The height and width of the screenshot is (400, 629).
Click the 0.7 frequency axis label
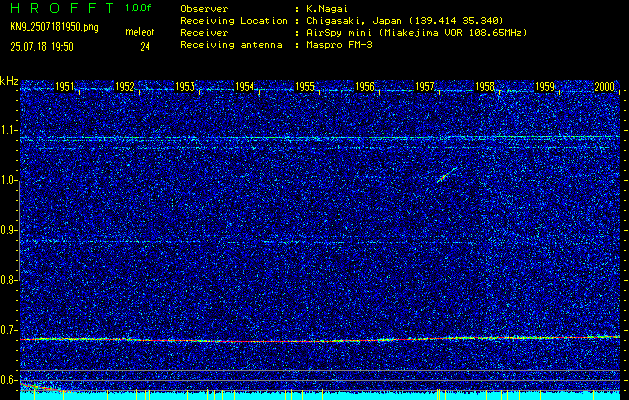click(x=8, y=330)
